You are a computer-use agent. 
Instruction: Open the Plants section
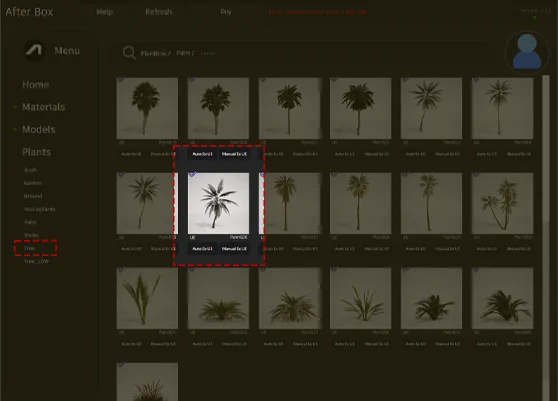[x=36, y=152]
